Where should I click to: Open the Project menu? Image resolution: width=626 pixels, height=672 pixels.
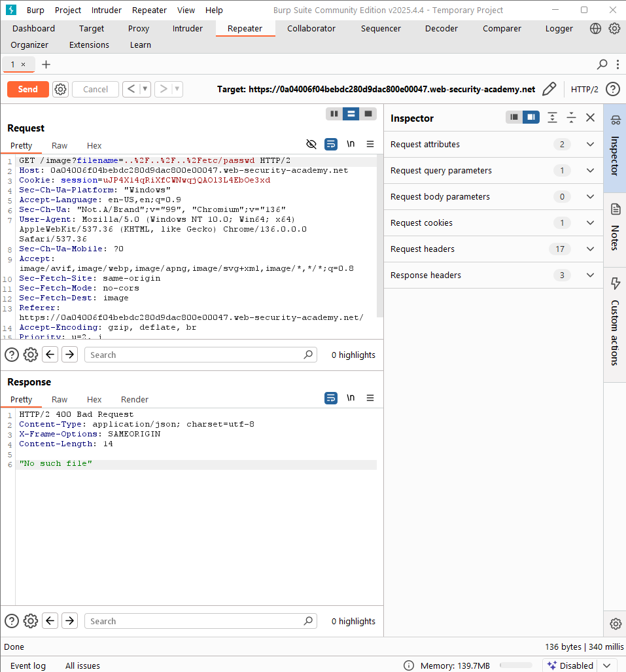point(67,10)
